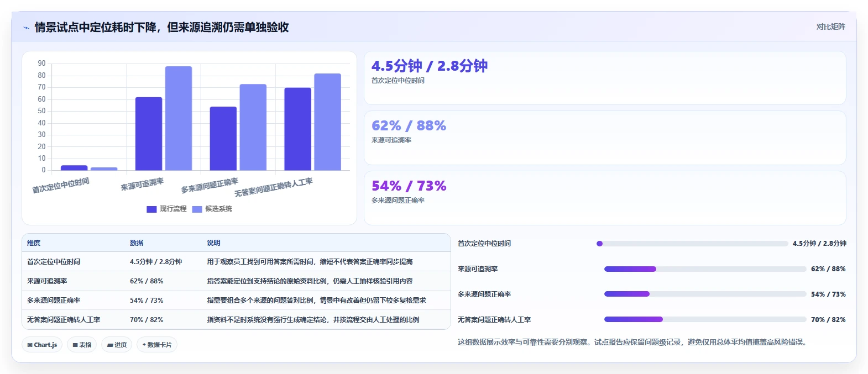Screen dimensions: 868x374
Task: Click the 表格 chip
Action: (x=82, y=345)
